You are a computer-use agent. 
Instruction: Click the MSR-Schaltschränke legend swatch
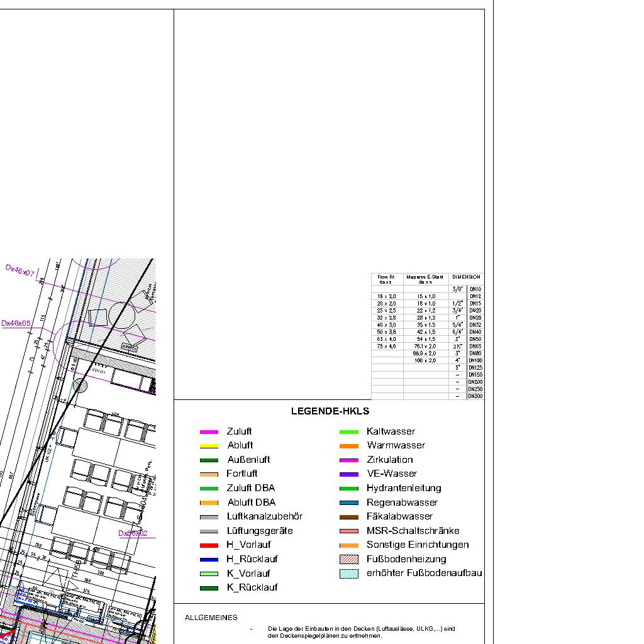pos(349,531)
